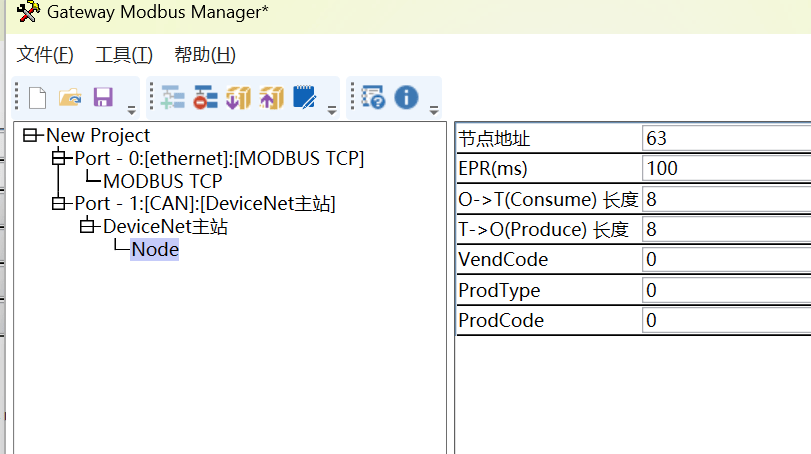Viewport: 811px width, 454px height.
Task: Collapse the Port - 1 CAN branch
Action: click(x=59, y=204)
